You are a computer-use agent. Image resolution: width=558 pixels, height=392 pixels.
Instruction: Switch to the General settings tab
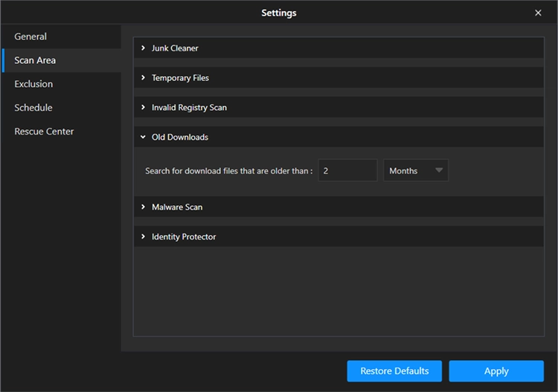[31, 36]
